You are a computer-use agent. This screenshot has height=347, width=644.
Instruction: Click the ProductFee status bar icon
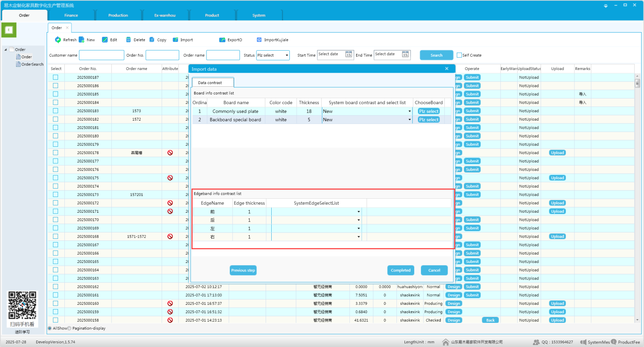(614, 342)
